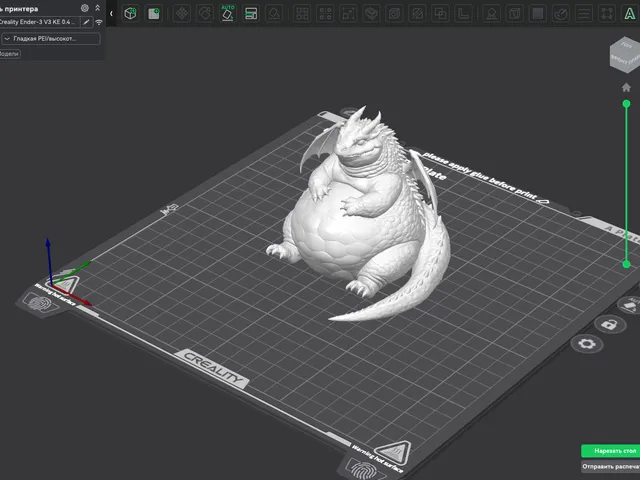This screenshot has width=640, height=480.
Task: Click the Нарезать стол slice button
Action: tap(611, 451)
